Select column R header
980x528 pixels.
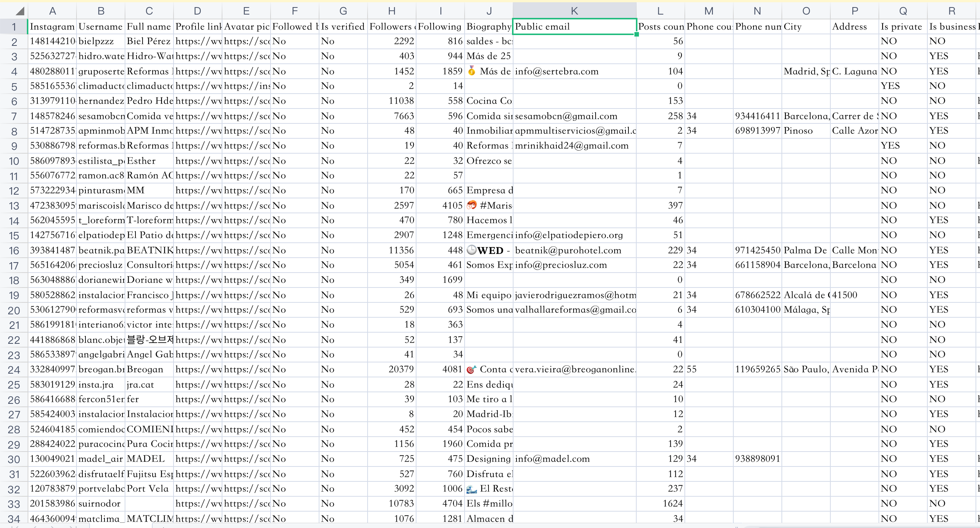point(951,11)
